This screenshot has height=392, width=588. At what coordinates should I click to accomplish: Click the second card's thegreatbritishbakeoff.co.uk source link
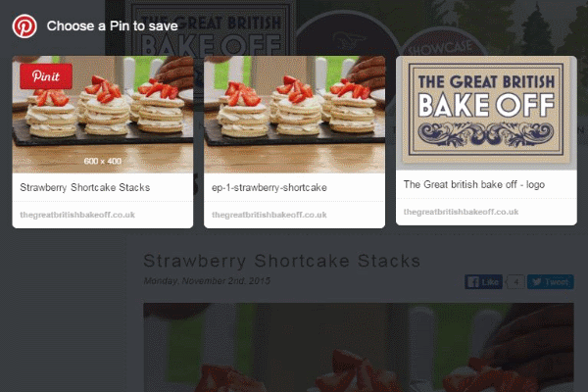coord(269,215)
